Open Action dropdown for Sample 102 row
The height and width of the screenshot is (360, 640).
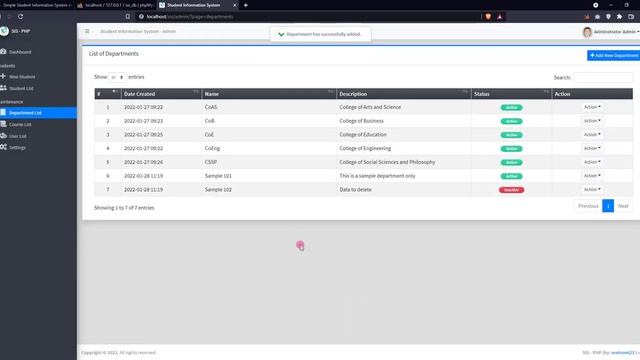(x=592, y=189)
